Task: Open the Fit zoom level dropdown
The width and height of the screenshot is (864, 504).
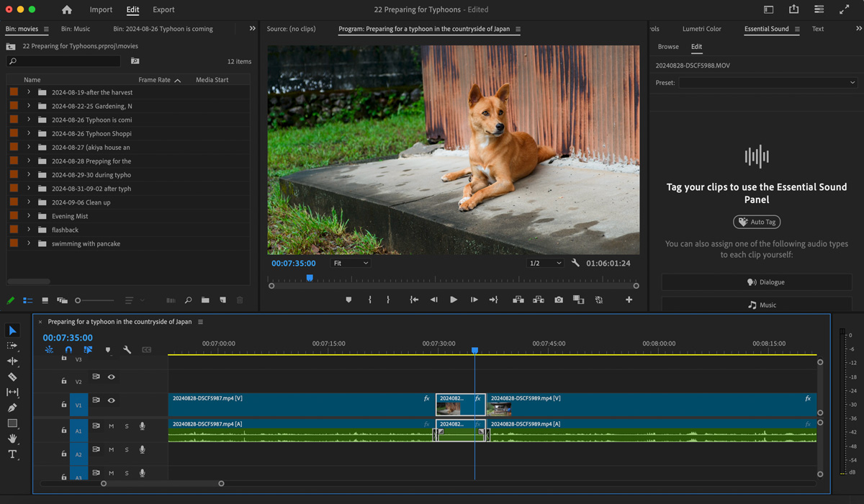Action: tap(351, 264)
